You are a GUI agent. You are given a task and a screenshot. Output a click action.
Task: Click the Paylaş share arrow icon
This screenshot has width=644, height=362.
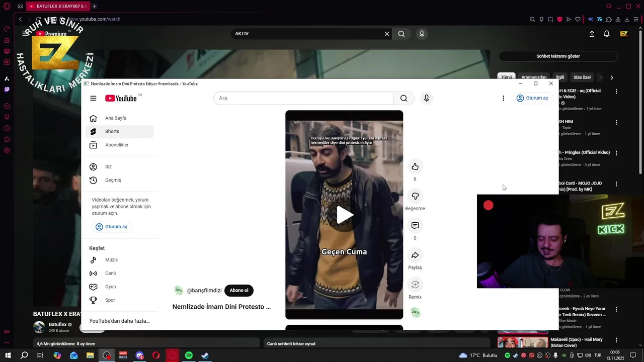pyautogui.click(x=415, y=255)
